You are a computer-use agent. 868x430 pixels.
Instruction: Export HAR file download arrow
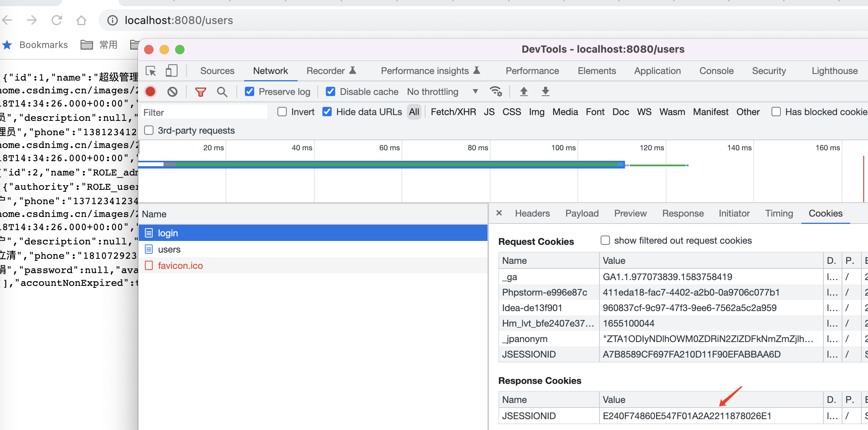click(x=546, y=91)
